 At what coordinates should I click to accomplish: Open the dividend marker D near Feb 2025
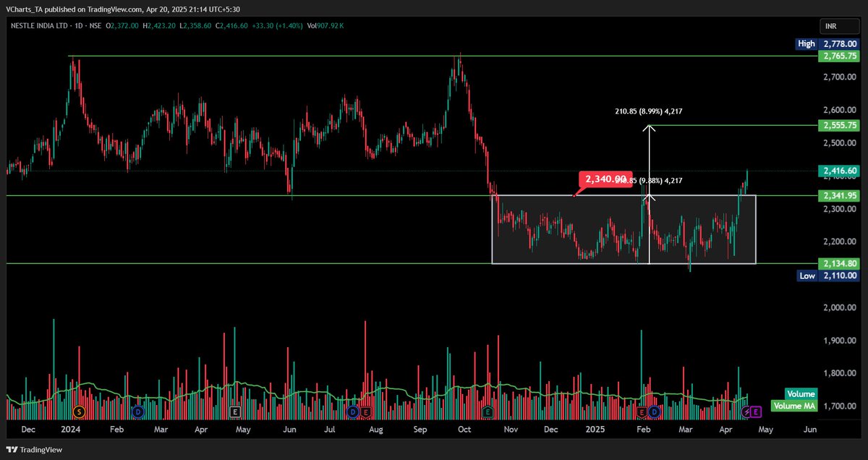(x=654, y=412)
